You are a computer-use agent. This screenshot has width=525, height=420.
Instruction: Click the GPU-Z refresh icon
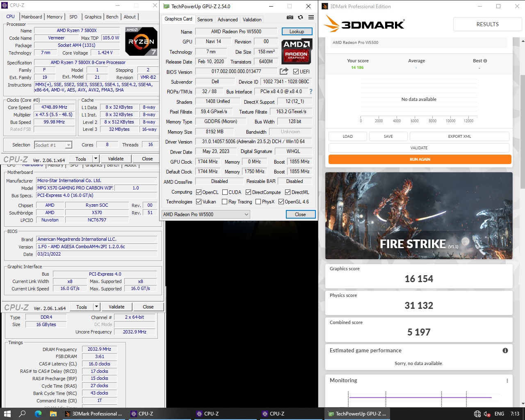tap(301, 18)
